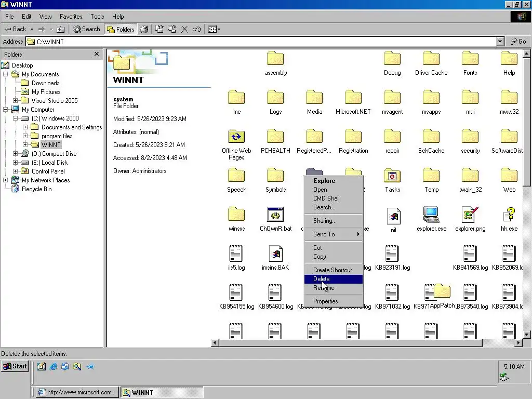Close the Folders pane
The height and width of the screenshot is (399, 532).
coord(97,54)
